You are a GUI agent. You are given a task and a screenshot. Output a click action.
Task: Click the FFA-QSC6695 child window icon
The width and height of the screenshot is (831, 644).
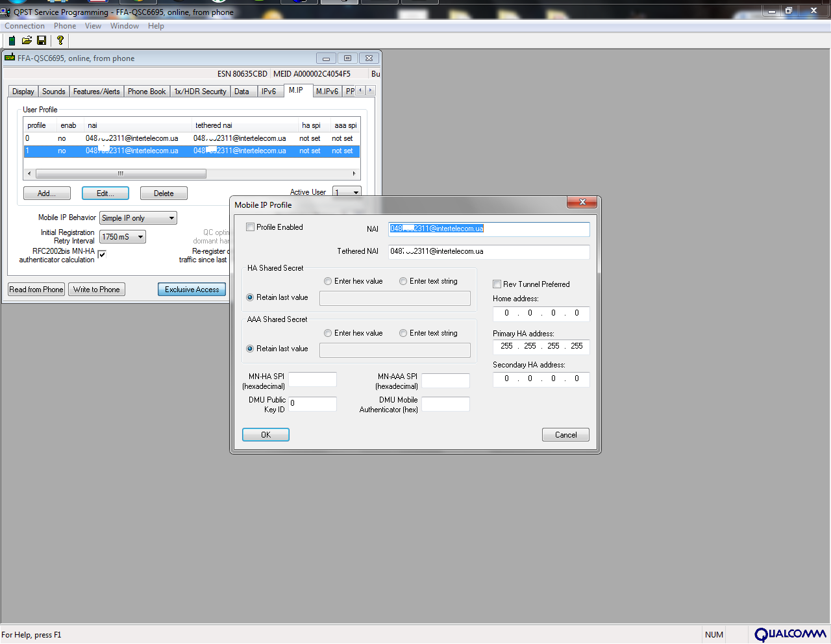[x=10, y=58]
